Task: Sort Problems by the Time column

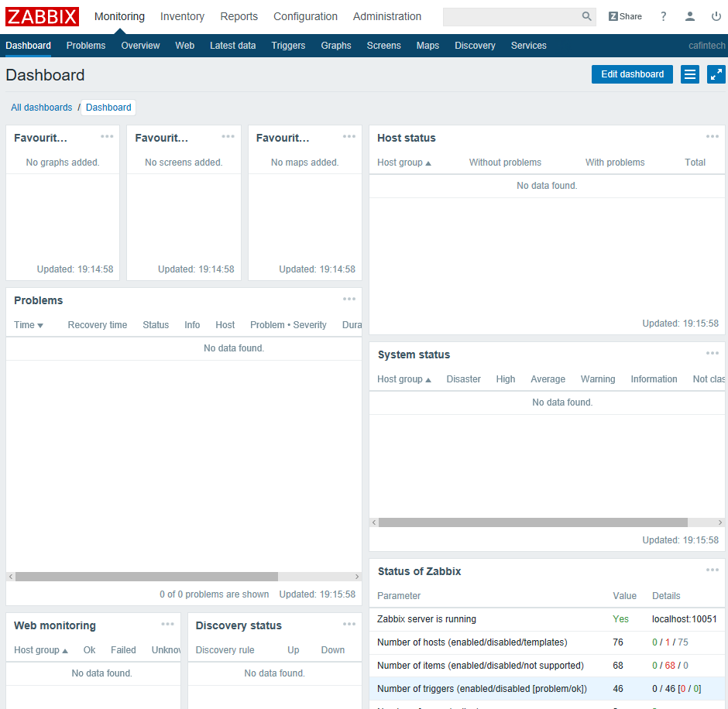Action: tap(29, 325)
